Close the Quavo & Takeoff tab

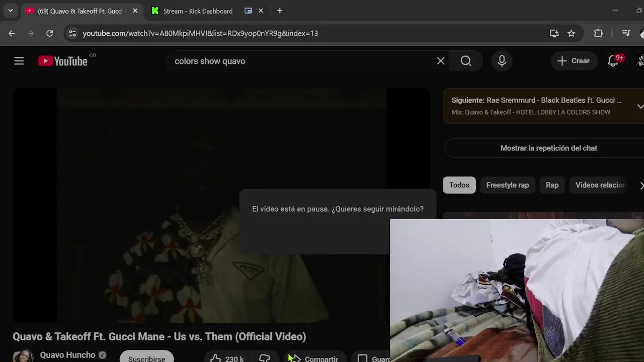(135, 11)
